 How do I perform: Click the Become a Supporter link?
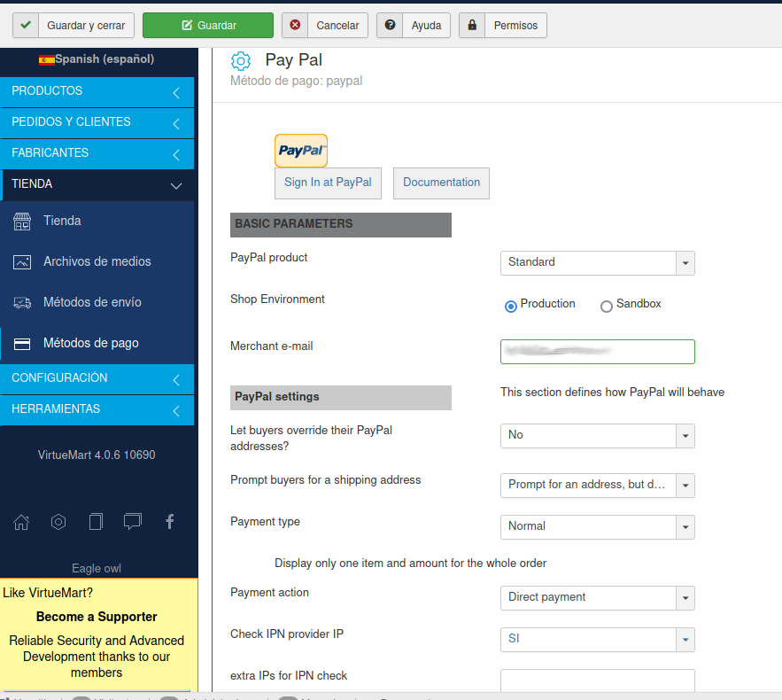[x=97, y=618]
